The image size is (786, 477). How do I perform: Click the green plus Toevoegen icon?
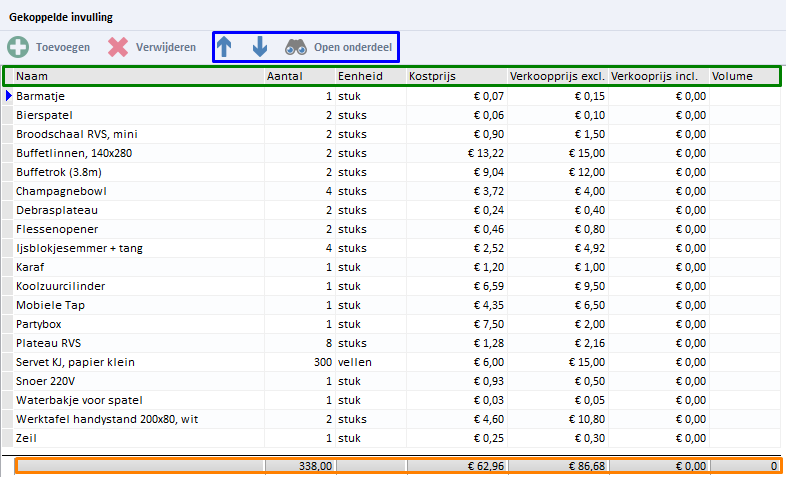coord(18,47)
